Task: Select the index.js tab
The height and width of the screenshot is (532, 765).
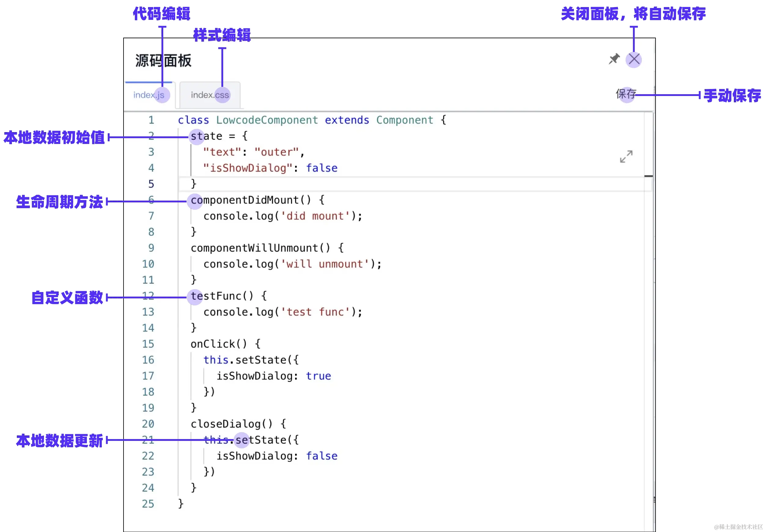Action: click(149, 95)
